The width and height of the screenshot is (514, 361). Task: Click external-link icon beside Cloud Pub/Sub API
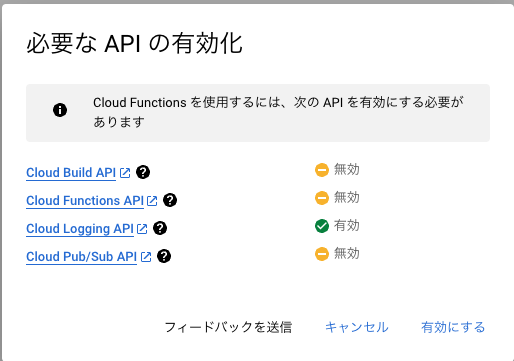coord(146,257)
